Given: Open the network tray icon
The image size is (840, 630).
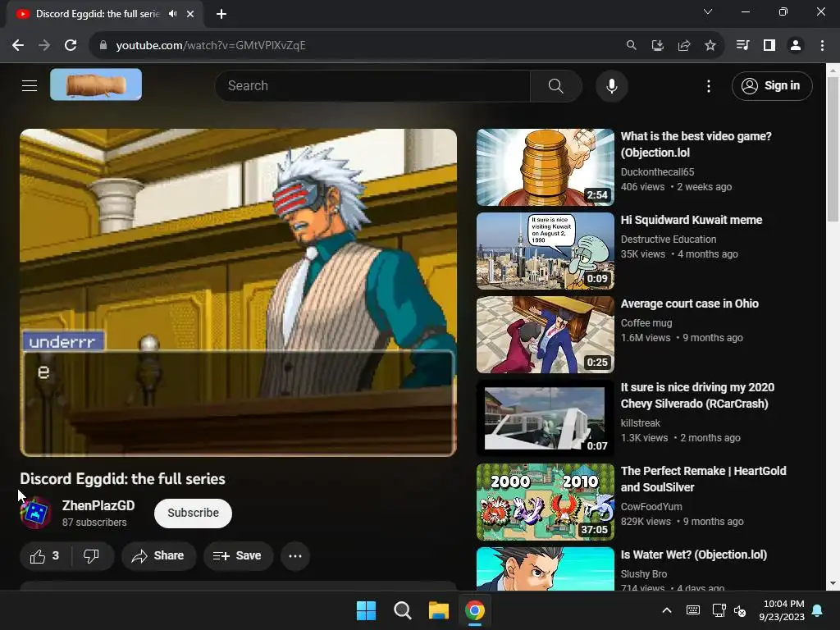Looking at the screenshot, I should coord(719,610).
